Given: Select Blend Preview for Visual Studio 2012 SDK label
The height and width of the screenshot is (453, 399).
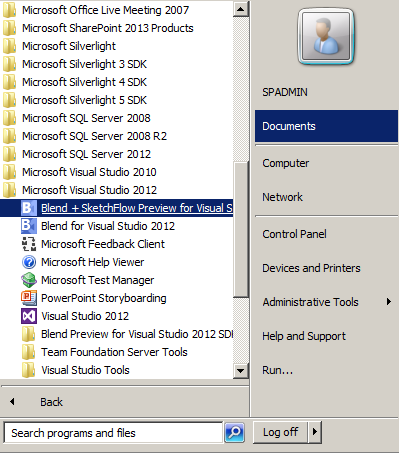Looking at the screenshot, I should tap(137, 334).
